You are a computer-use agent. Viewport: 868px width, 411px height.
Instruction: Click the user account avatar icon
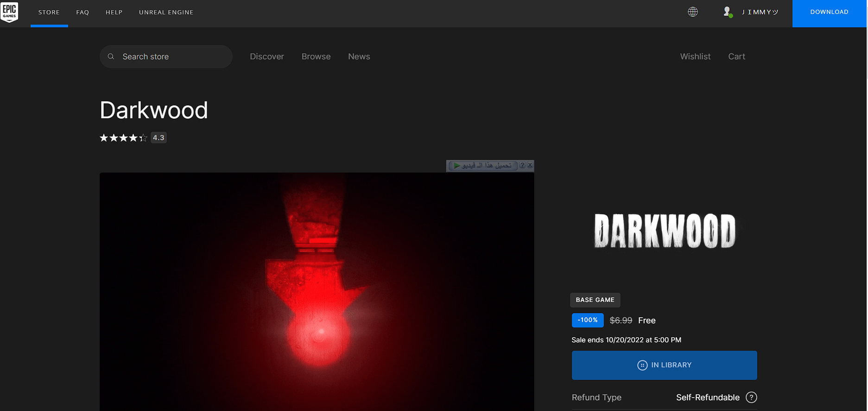pos(728,12)
